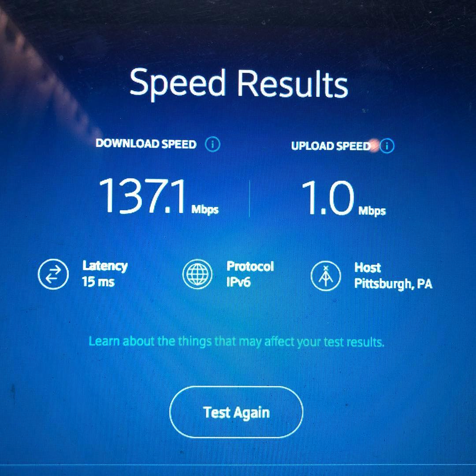Click the Latency label text

click(105, 266)
